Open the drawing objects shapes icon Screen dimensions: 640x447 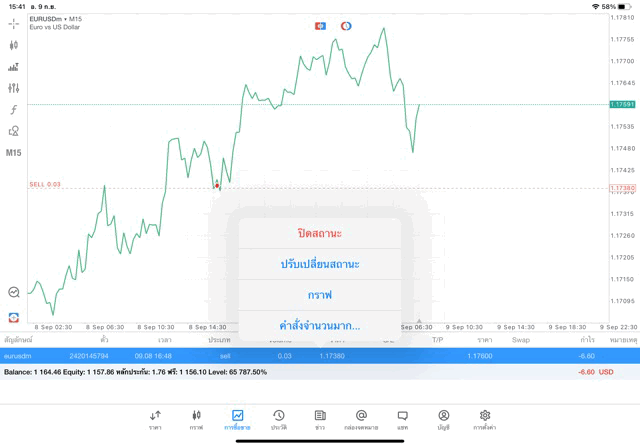(13, 131)
